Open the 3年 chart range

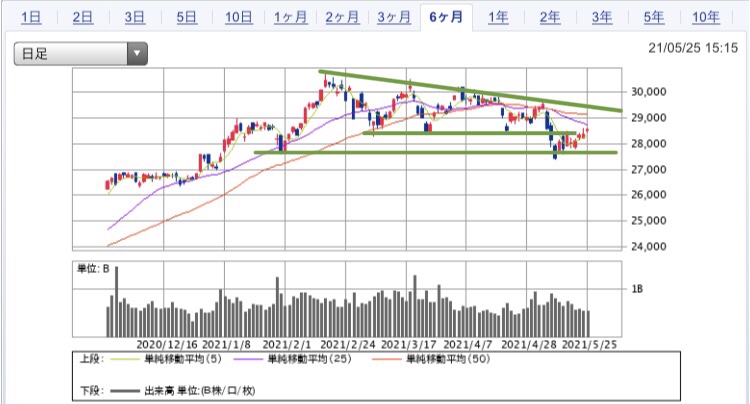(602, 18)
